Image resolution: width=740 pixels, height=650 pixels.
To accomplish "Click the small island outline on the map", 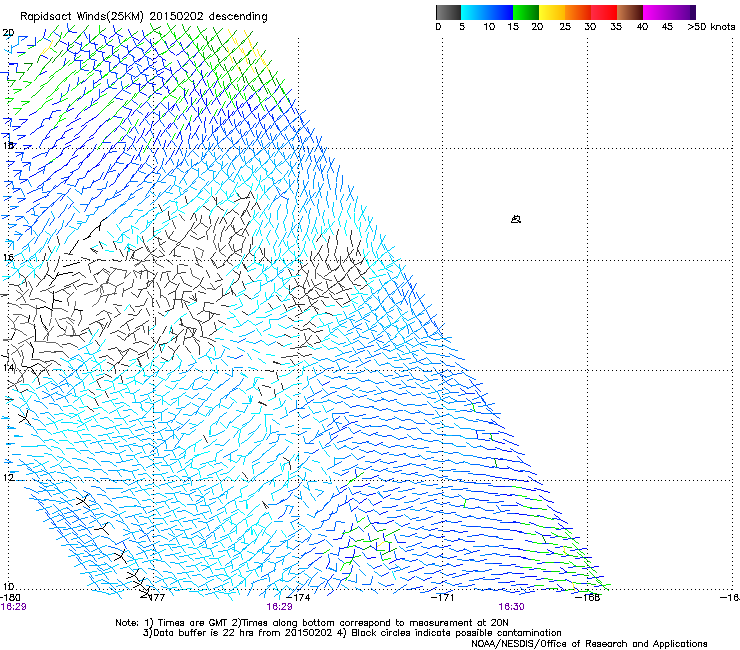I will pos(516,219).
